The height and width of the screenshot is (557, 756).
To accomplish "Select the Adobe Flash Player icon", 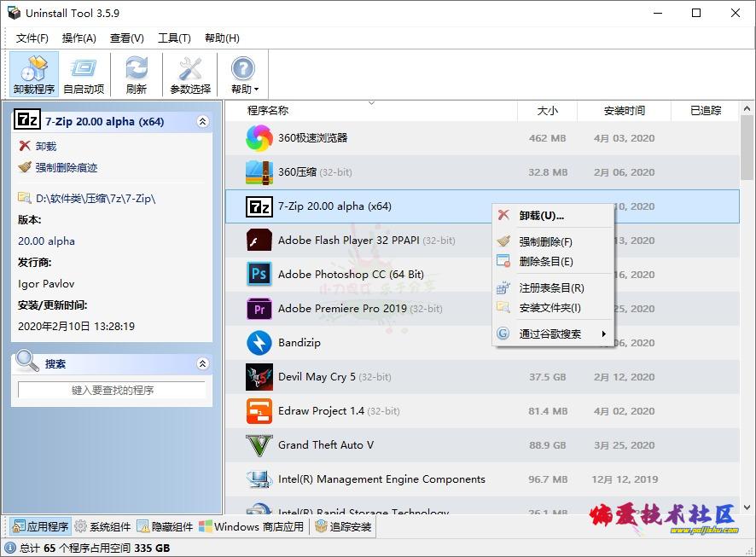I will (x=259, y=240).
